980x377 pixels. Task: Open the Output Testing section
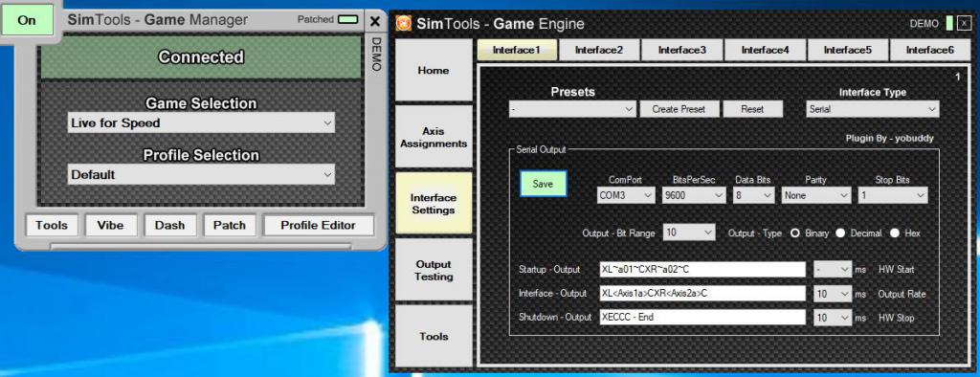coord(434,270)
